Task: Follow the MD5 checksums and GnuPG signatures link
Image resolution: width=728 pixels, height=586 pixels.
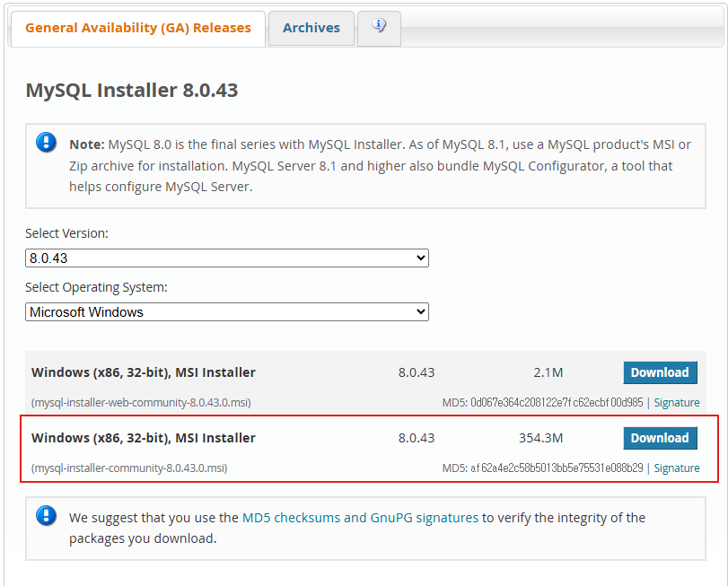Action: coord(360,518)
